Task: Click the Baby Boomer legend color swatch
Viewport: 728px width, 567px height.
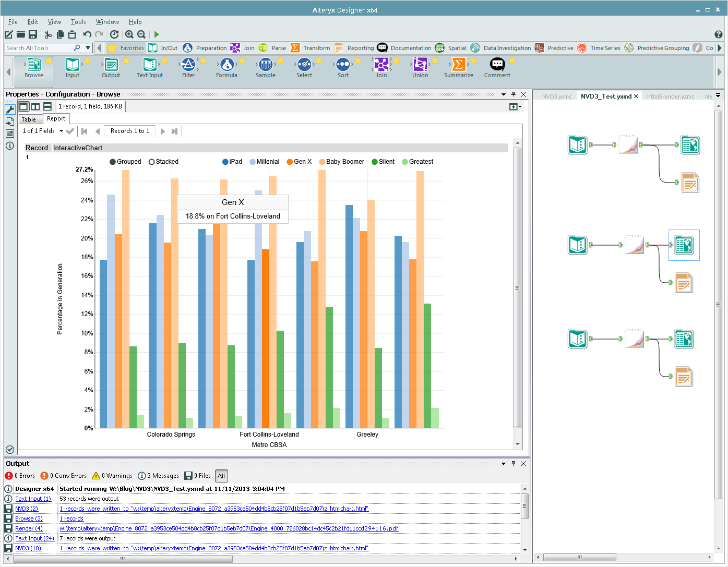Action: [322, 162]
